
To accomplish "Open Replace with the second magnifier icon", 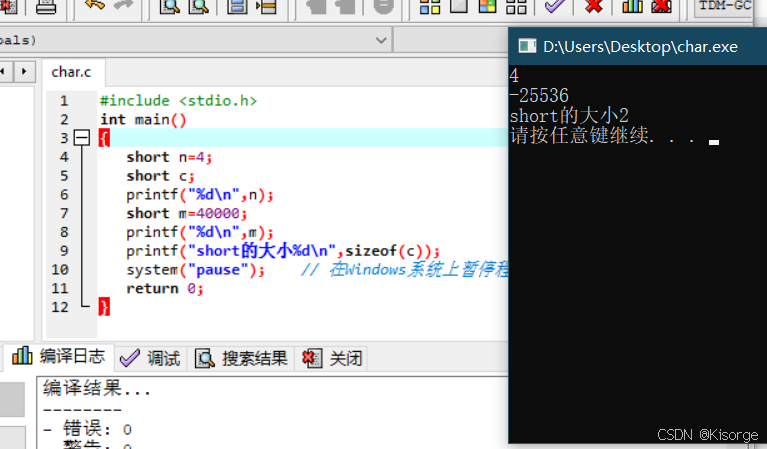I will (199, 7).
